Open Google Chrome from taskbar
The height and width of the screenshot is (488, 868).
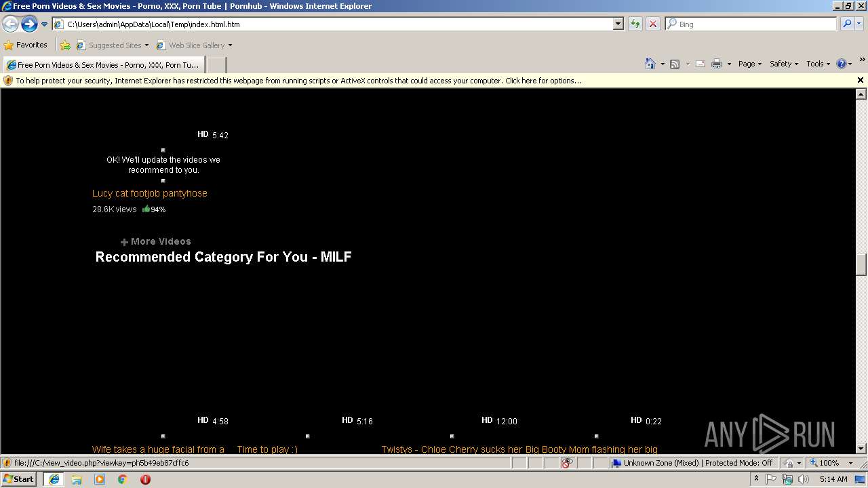122,479
